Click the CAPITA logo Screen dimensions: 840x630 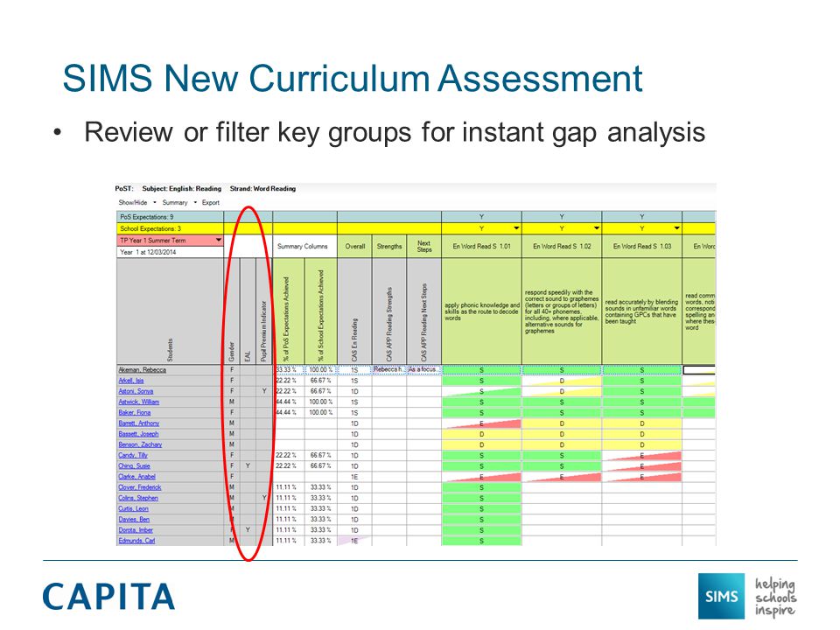point(108,597)
